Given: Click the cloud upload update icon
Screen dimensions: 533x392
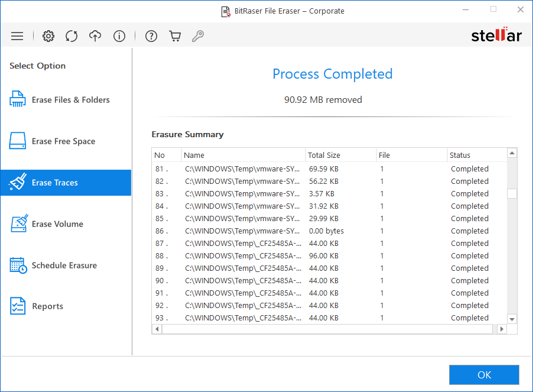Looking at the screenshot, I should click(x=95, y=36).
